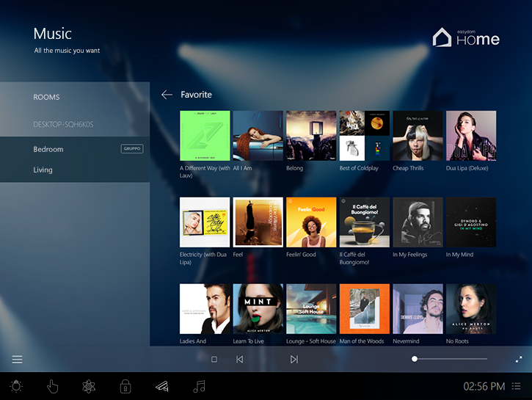Open the hamburger menu above the bottom bar

click(x=18, y=360)
